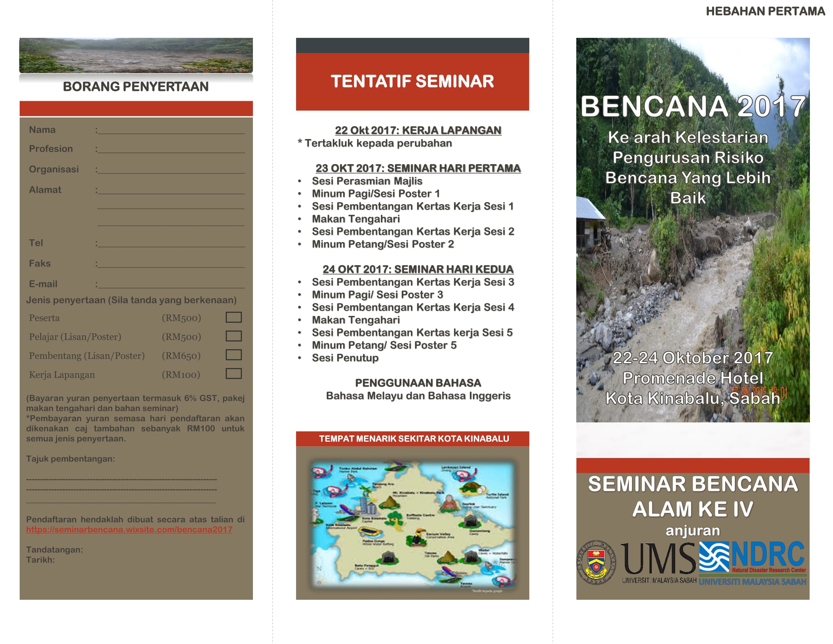Tick the Pembentang (Lisan/Poster) RM650 checkbox
The width and height of the screenshot is (833, 644).
(233, 355)
